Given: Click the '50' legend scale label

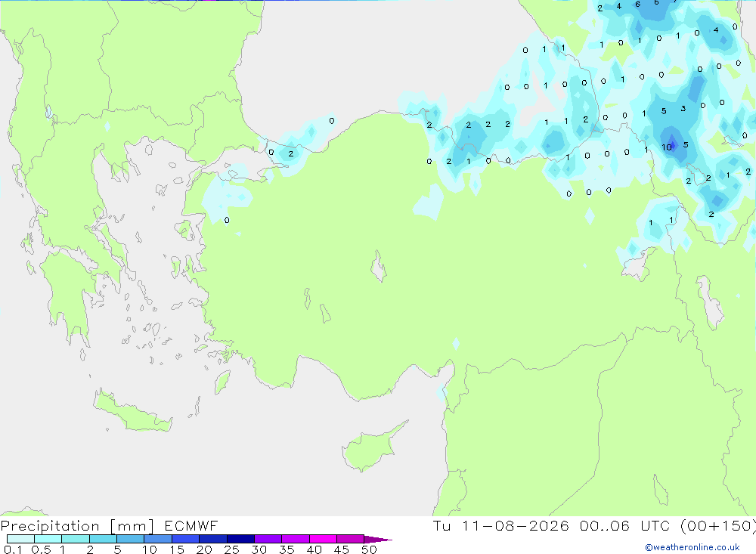Looking at the screenshot, I should [x=369, y=549].
